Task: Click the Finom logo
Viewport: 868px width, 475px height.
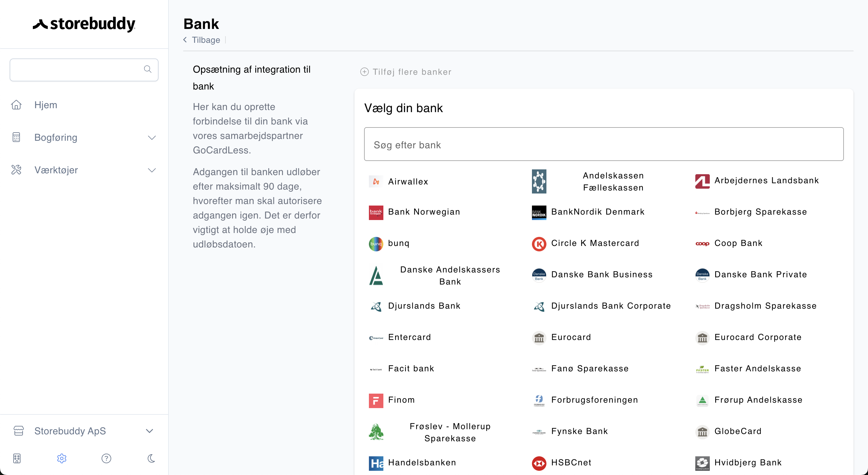Action: click(x=376, y=401)
